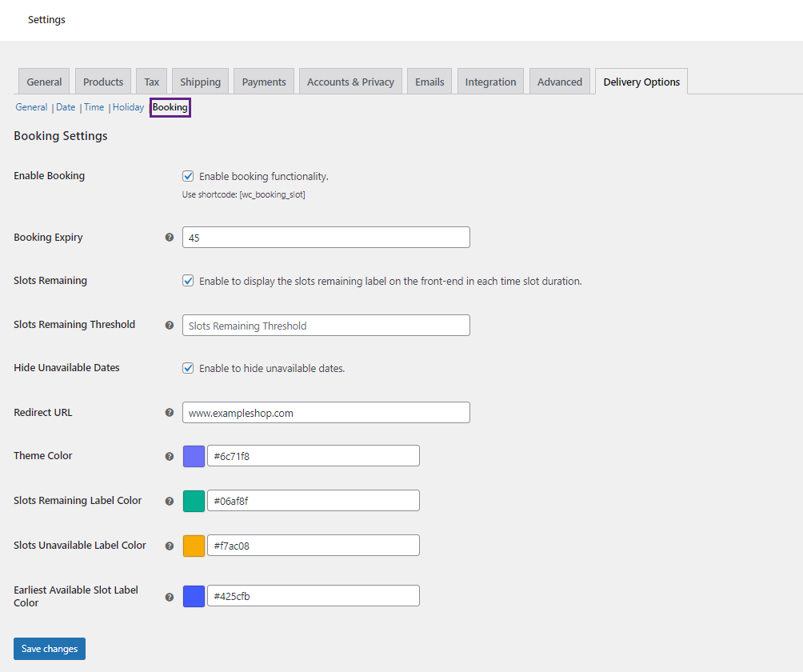Open the Time sub-section link

click(94, 107)
